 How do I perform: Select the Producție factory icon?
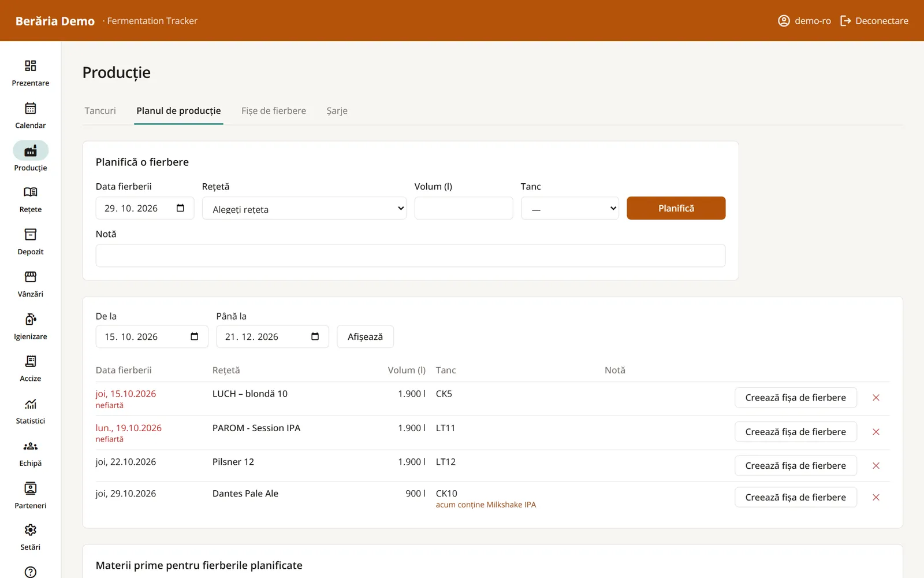(31, 151)
